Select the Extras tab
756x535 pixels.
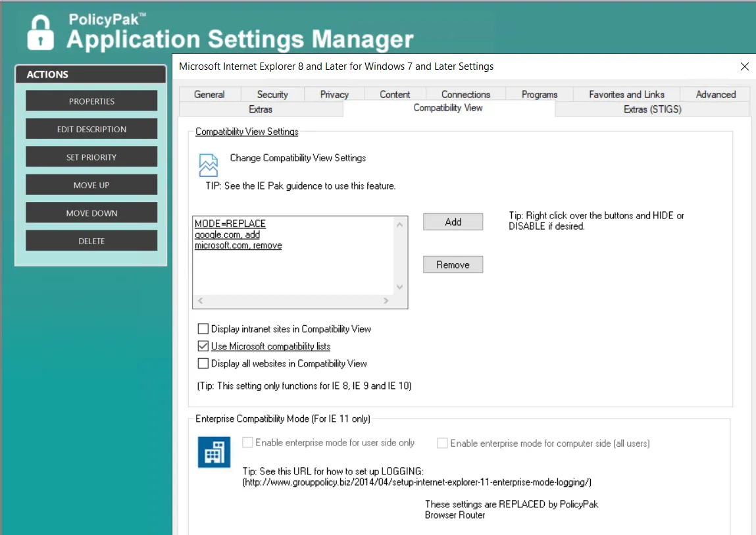coord(261,109)
